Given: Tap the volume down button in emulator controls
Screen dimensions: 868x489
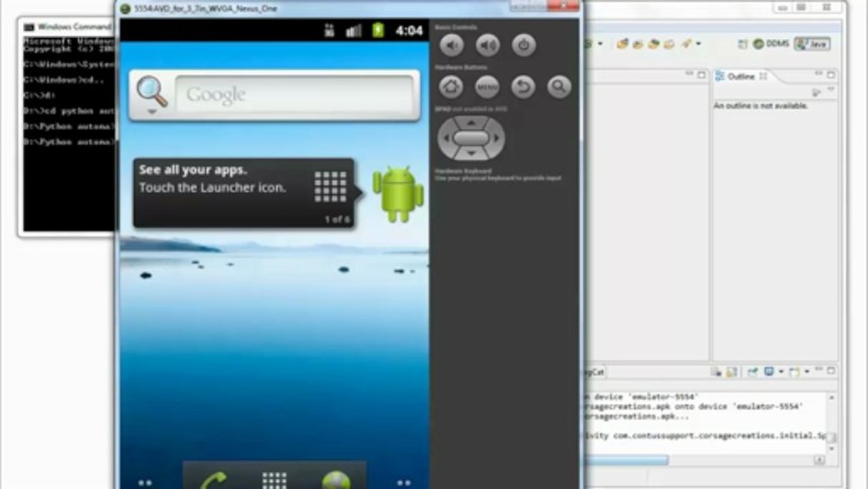Looking at the screenshot, I should 451,46.
